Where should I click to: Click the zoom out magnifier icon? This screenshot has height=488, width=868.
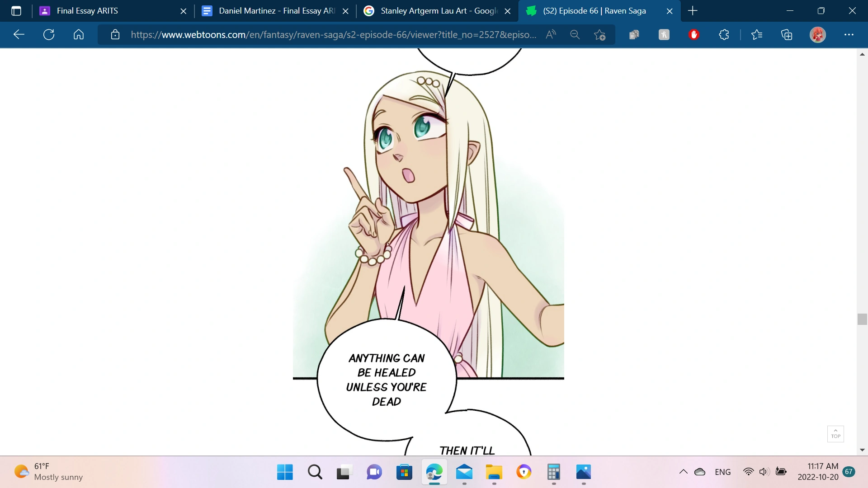tap(575, 34)
